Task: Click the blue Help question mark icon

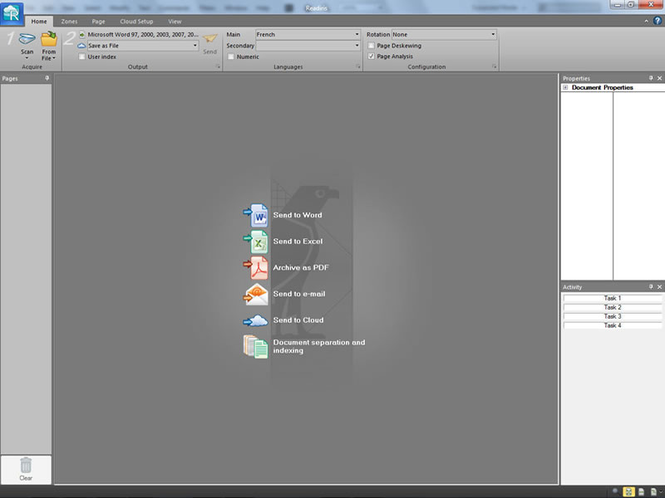Action: [658, 20]
